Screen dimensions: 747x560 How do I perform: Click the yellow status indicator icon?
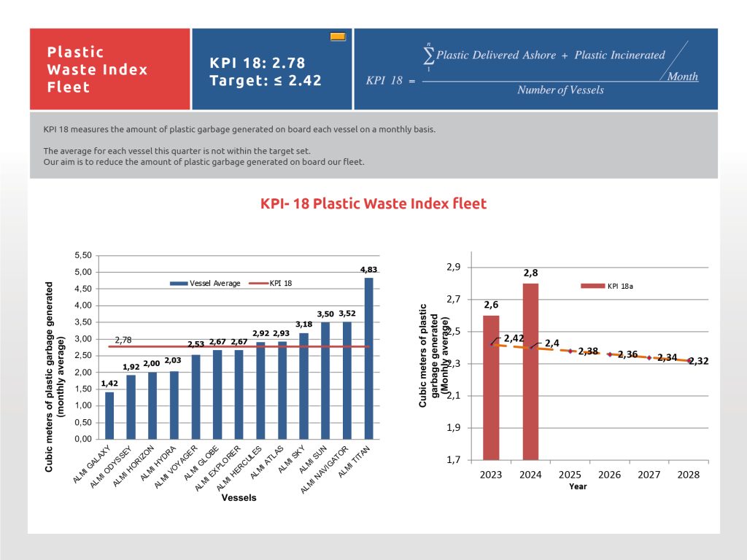pyautogui.click(x=338, y=36)
